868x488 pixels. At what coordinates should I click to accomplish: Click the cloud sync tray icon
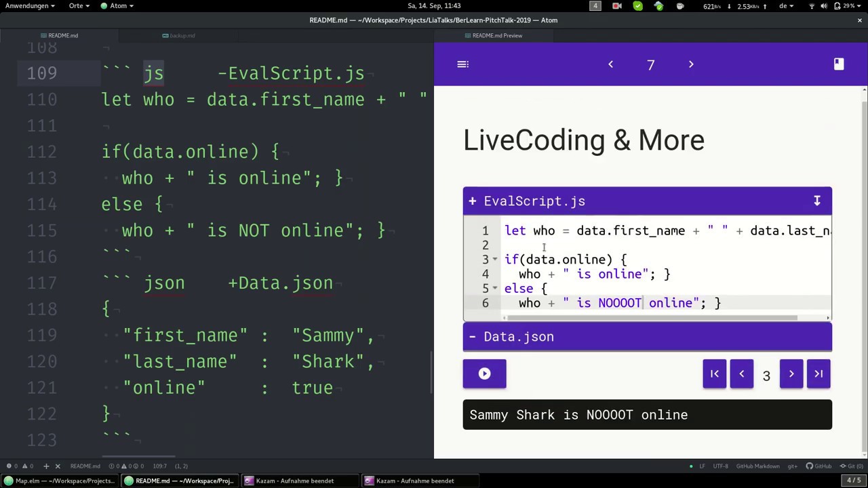coord(659,5)
